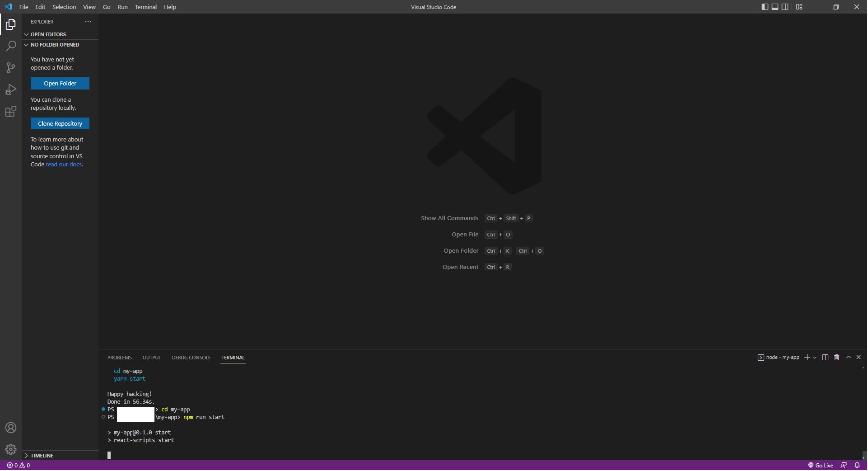The height and width of the screenshot is (471, 868).
Task: Toggle Primary Side Bar layout icon
Action: (765, 7)
